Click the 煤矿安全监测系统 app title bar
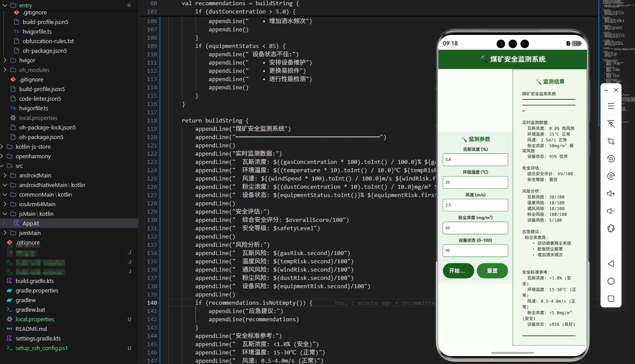Screen dimensions: 635x364 tap(513, 59)
